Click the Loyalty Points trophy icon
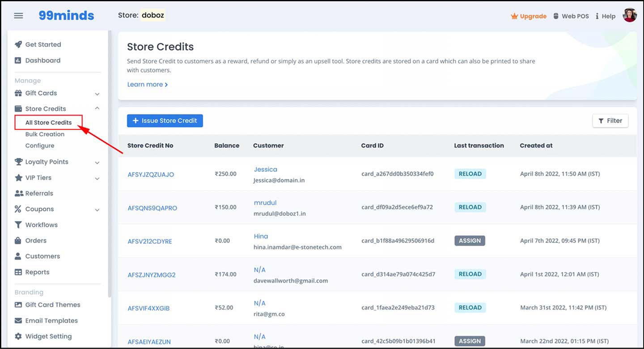The image size is (644, 349). [x=18, y=162]
